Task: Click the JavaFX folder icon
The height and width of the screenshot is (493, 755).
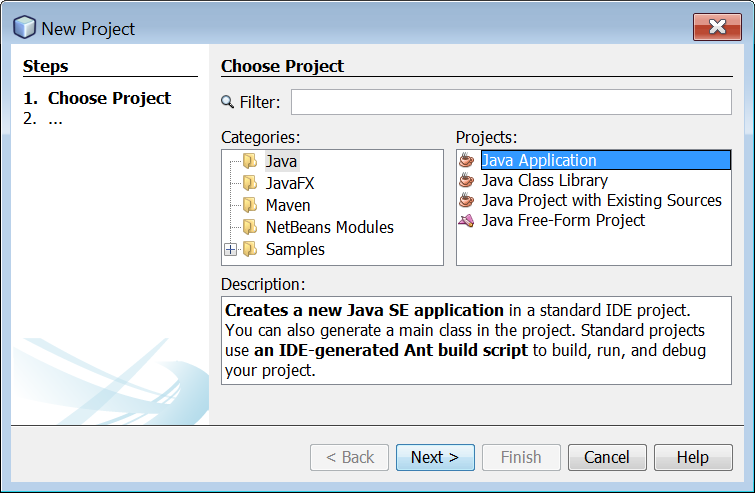Action: coord(250,183)
